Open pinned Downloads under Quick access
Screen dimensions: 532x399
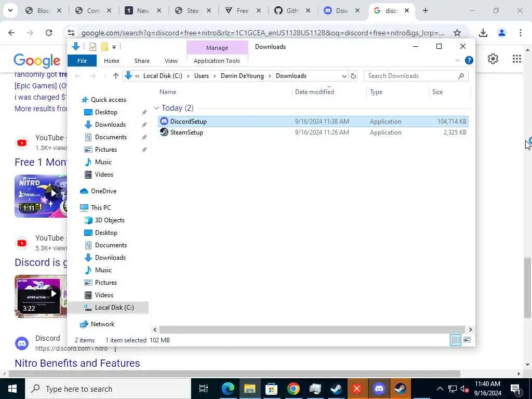click(x=110, y=125)
